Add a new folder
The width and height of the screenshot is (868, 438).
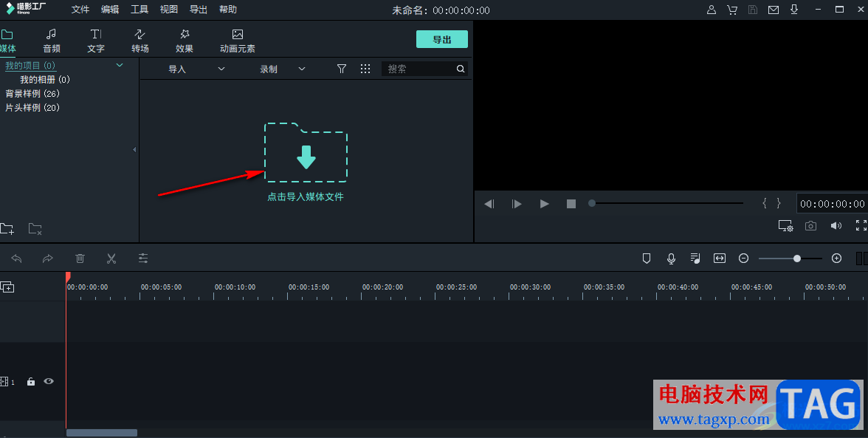click(7, 229)
